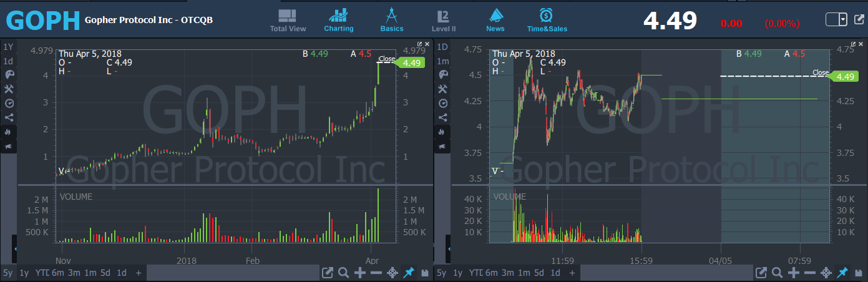
Task: Toggle the crosshair tool under the left chart
Action: pyautogui.click(x=393, y=273)
